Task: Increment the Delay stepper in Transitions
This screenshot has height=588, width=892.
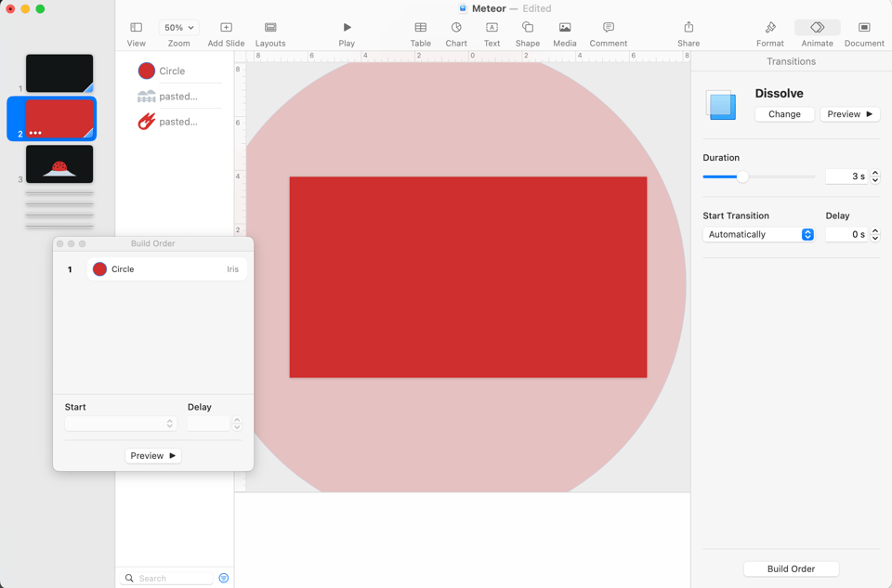Action: [874, 229]
